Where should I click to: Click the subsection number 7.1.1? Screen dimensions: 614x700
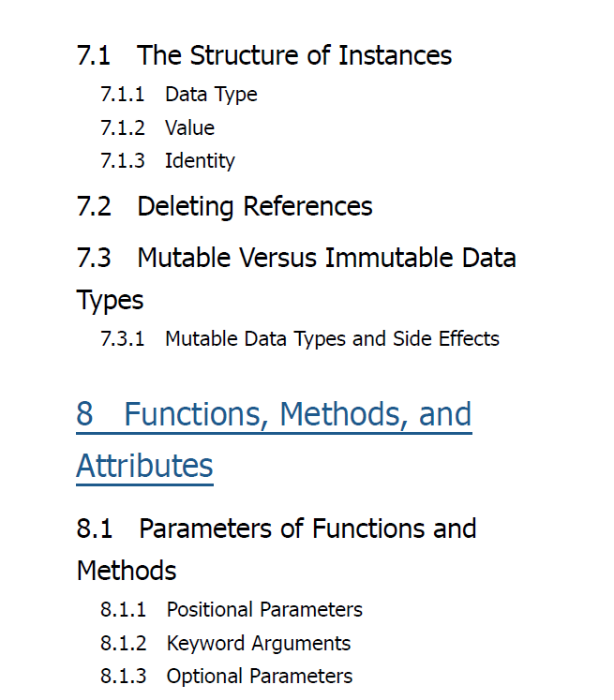coord(123,95)
